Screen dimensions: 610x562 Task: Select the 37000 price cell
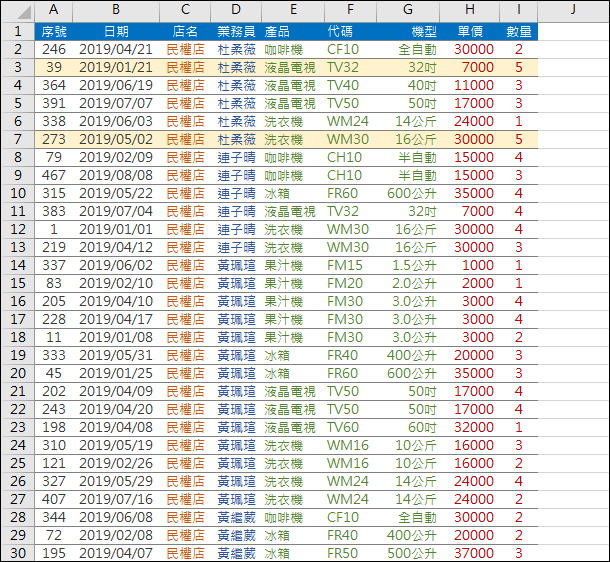(x=470, y=553)
